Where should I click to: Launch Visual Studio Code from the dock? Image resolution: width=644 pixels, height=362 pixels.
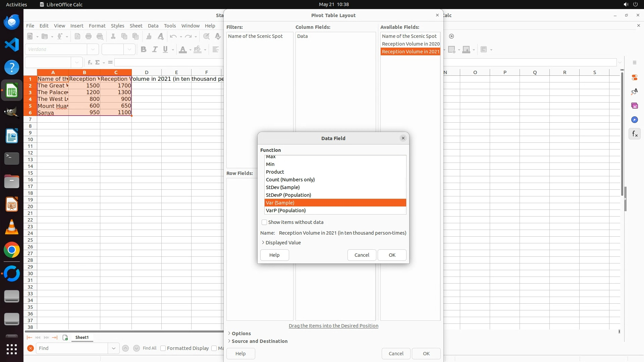12,45
